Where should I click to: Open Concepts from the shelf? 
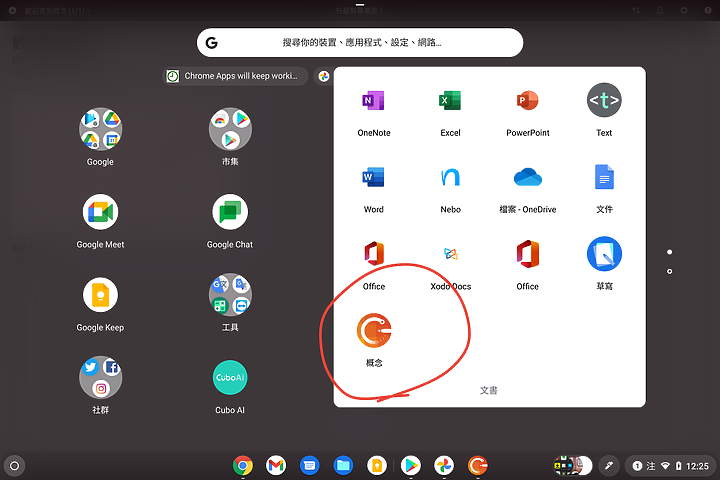tap(478, 466)
